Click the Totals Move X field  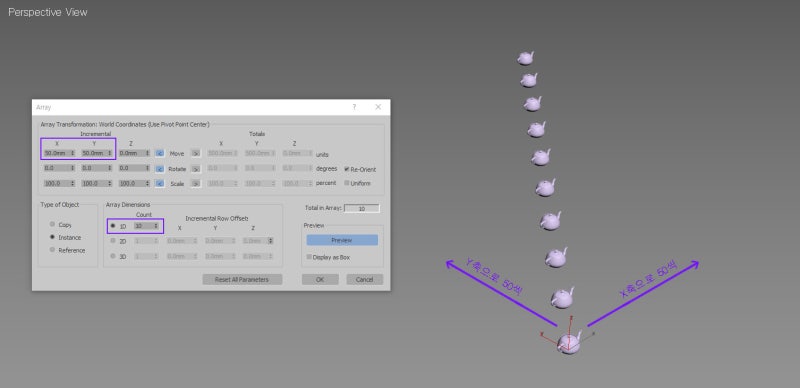point(221,153)
